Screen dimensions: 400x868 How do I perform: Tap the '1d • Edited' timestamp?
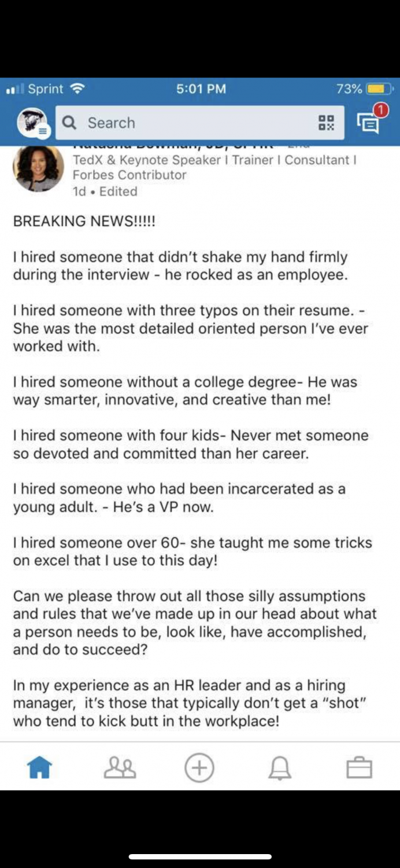pyautogui.click(x=105, y=192)
